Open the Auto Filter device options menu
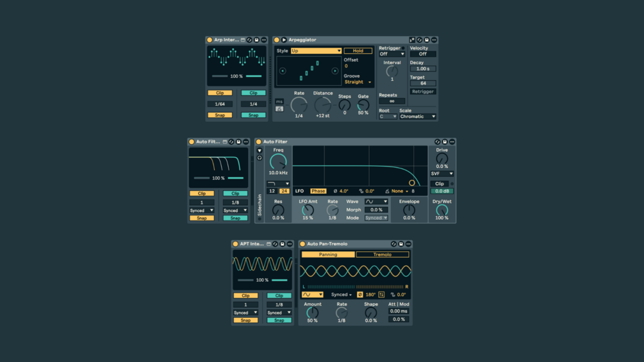644x362 pixels. tap(452, 142)
